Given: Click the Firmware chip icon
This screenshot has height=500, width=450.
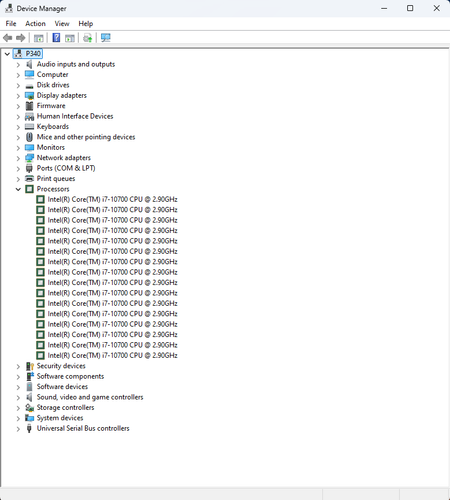Looking at the screenshot, I should click(x=29, y=106).
